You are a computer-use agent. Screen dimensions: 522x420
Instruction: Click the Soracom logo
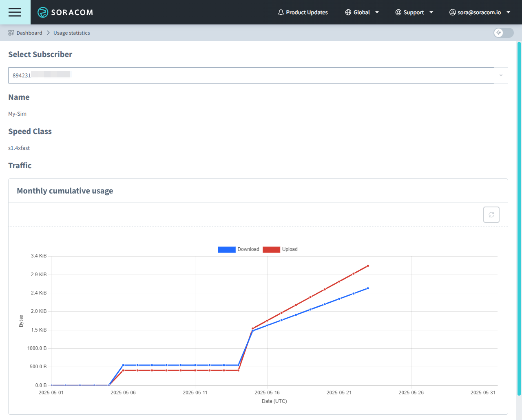(x=65, y=12)
